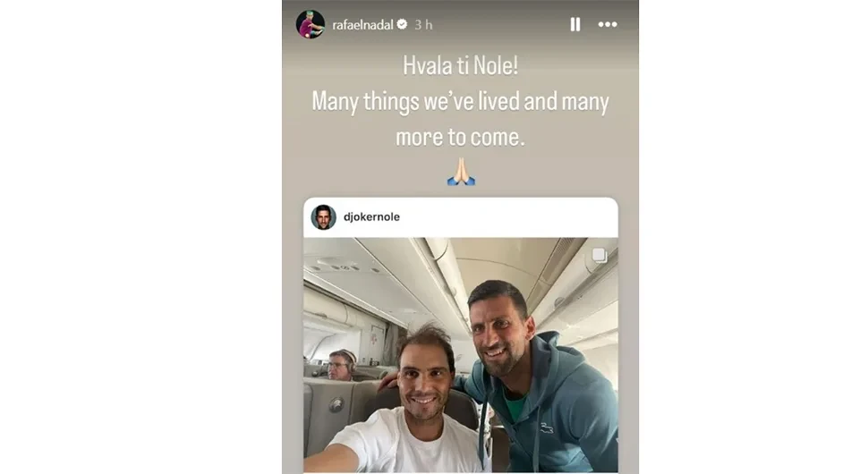The image size is (868, 474).
Task: Pause the story playback
Action: point(575,24)
